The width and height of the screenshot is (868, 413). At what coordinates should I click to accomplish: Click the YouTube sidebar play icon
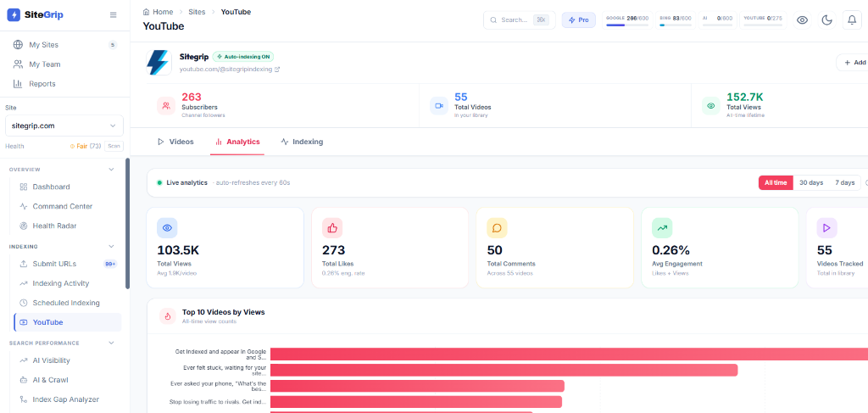pos(23,322)
